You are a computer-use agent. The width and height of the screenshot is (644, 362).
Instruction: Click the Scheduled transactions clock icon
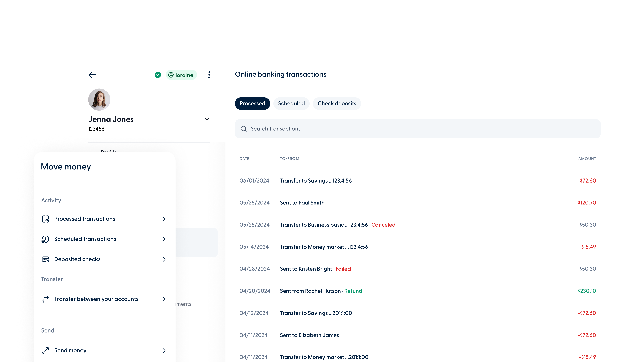click(45, 239)
